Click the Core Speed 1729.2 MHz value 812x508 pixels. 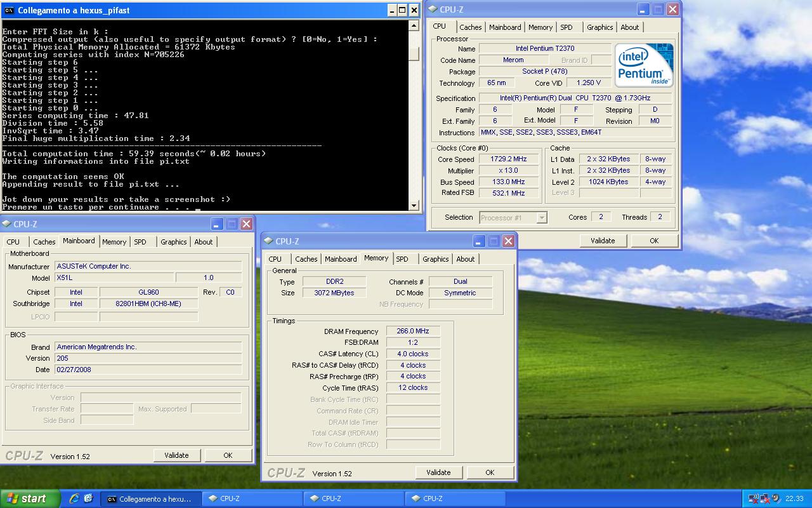[508, 159]
